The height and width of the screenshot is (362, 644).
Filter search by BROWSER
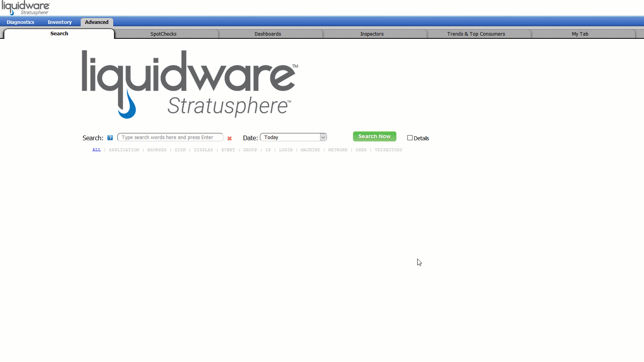157,150
